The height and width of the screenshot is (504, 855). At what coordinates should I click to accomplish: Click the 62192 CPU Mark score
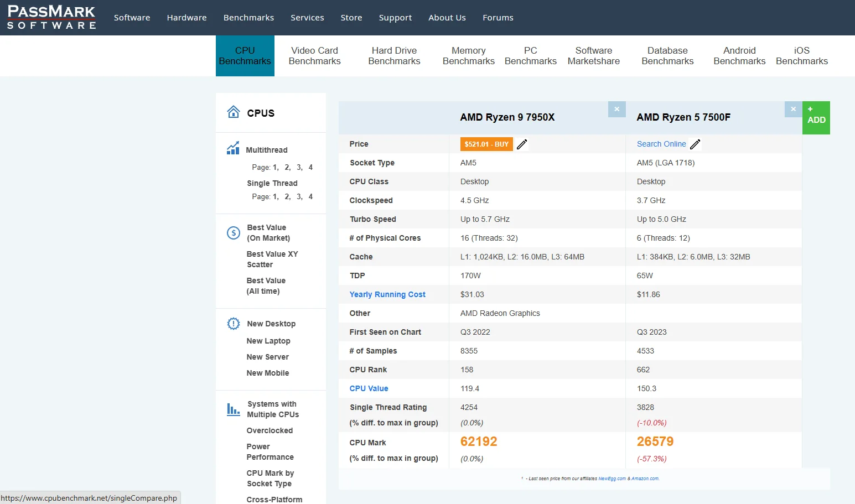(x=479, y=441)
